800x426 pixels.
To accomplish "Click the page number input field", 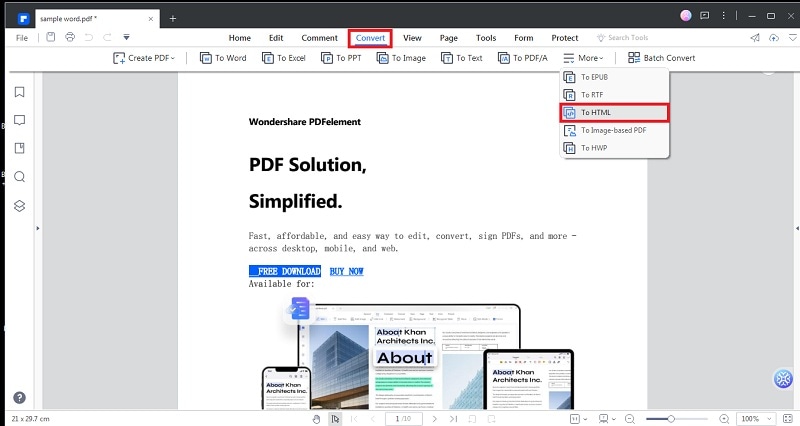I will coord(404,419).
